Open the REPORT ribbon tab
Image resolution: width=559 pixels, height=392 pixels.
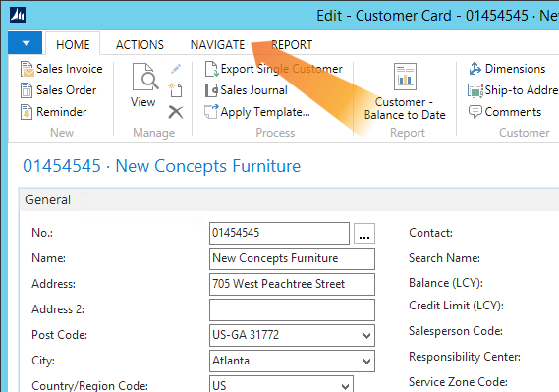coord(292,44)
